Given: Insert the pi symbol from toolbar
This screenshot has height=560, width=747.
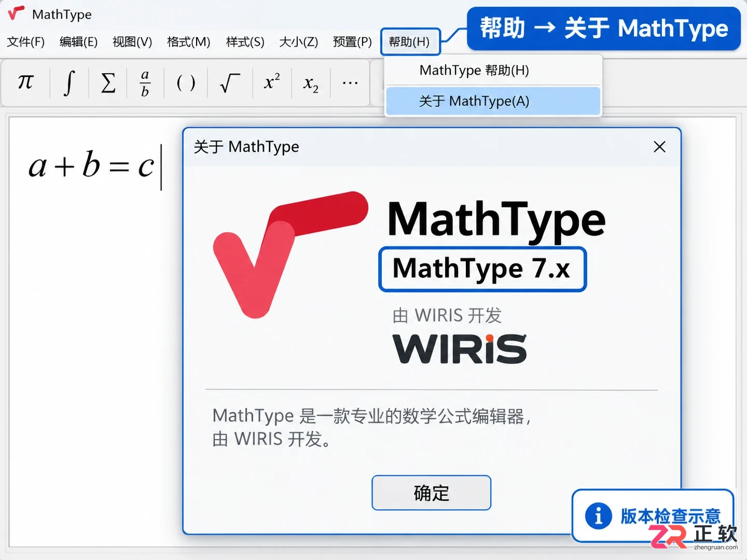Looking at the screenshot, I should coord(25,82).
